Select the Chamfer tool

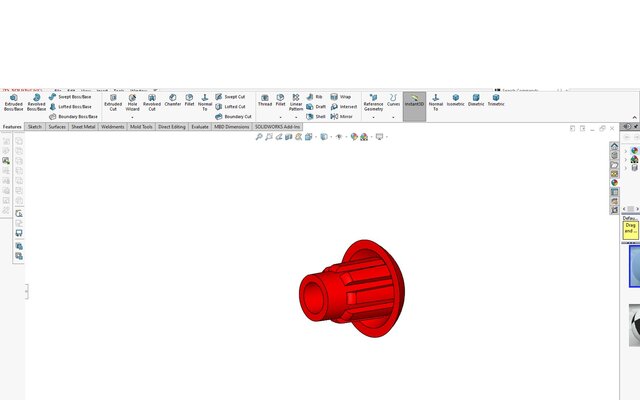pos(173,100)
